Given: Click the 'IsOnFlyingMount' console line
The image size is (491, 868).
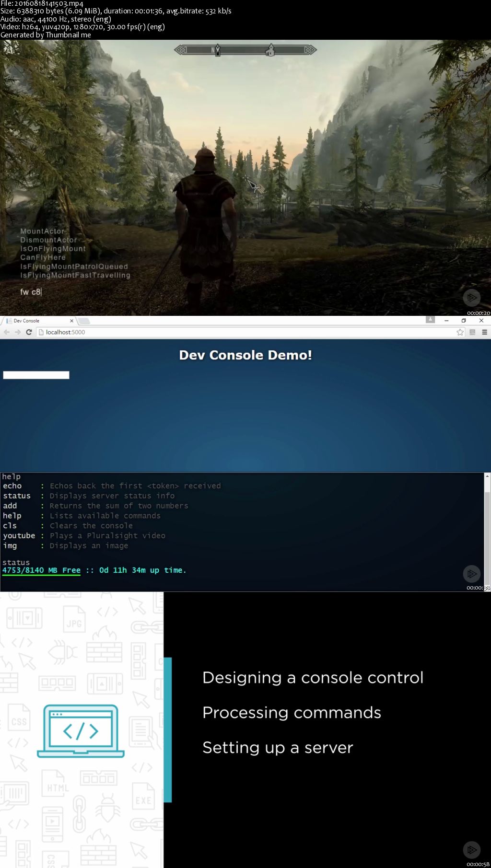Looking at the screenshot, I should (53, 249).
